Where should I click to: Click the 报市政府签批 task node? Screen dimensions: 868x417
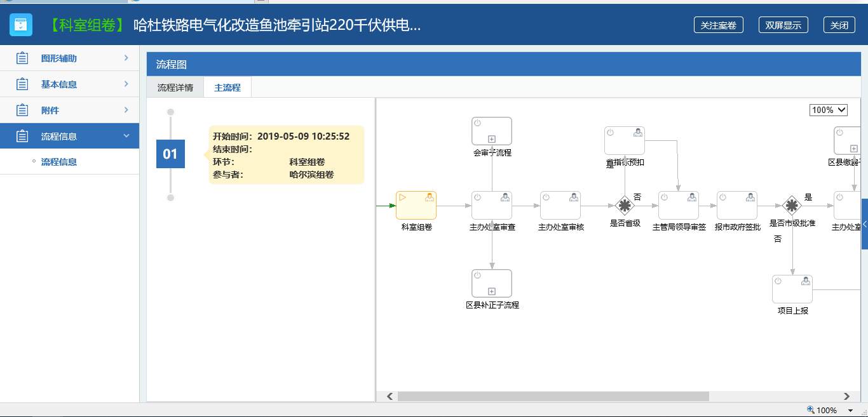click(x=737, y=205)
